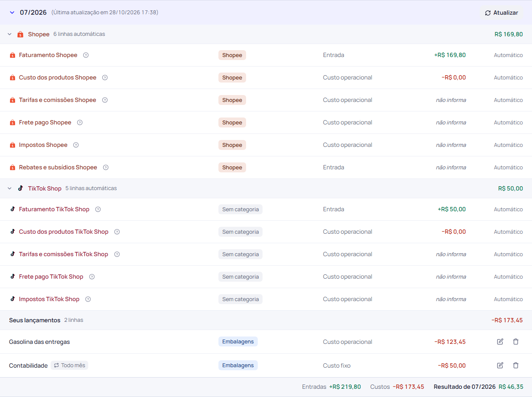Click the -R$ 123,45 amount
This screenshot has width=532, height=397.
(x=450, y=342)
